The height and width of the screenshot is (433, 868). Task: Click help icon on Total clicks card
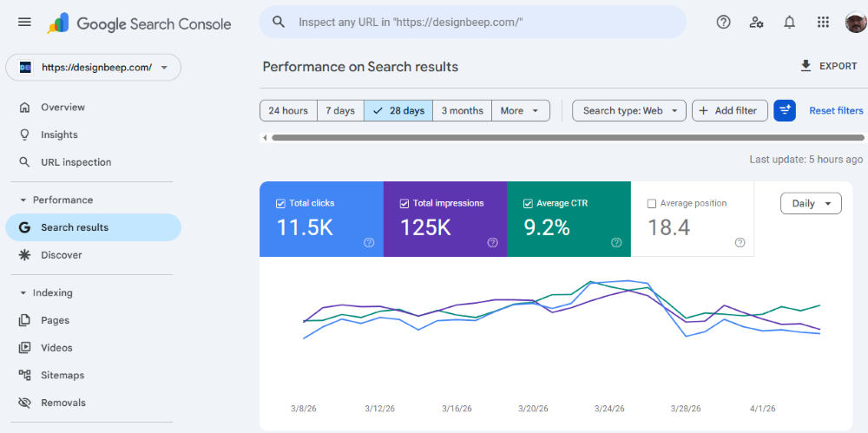369,243
